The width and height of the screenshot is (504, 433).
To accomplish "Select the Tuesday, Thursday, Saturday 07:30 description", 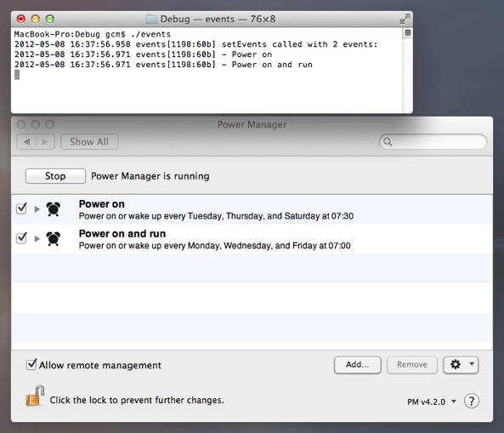I will coord(216,216).
